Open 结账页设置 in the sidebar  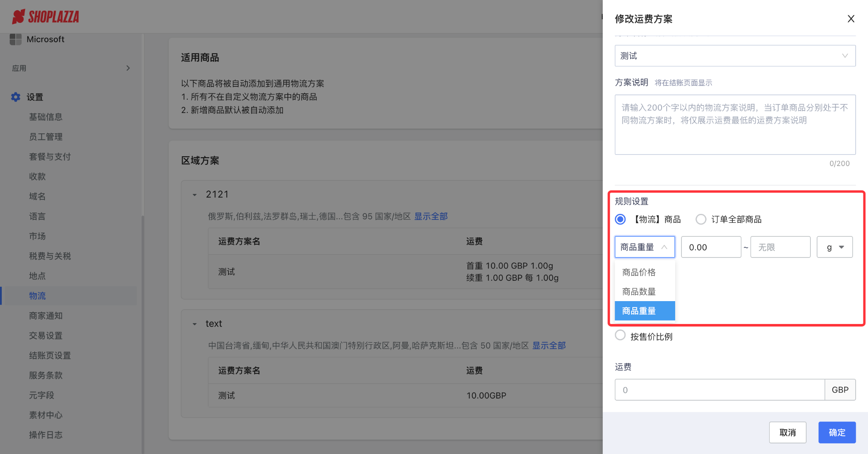point(50,356)
